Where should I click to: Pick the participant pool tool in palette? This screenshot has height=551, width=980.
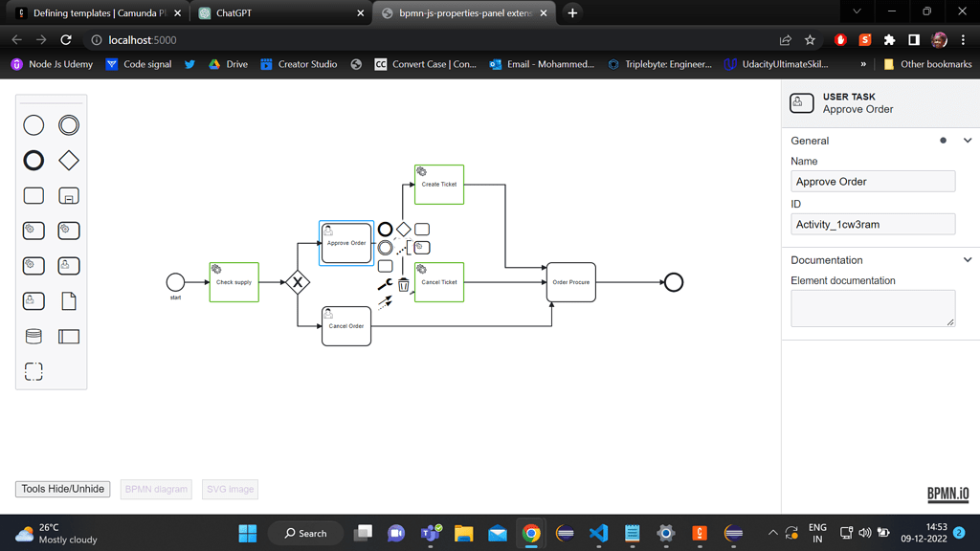(68, 336)
